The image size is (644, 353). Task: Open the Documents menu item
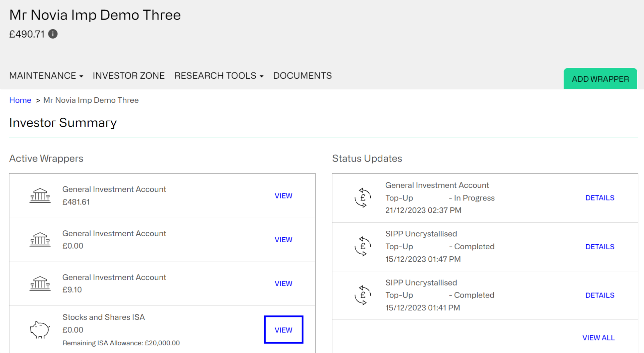[302, 76]
